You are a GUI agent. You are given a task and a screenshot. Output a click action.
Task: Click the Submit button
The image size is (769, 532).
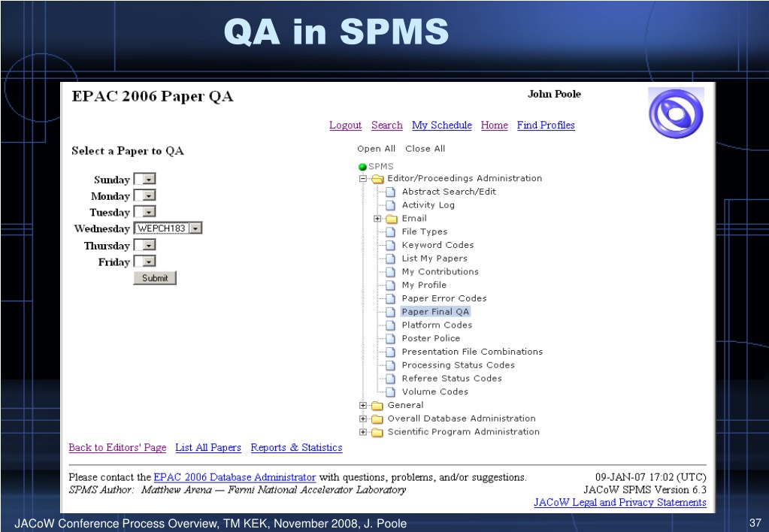pyautogui.click(x=155, y=278)
